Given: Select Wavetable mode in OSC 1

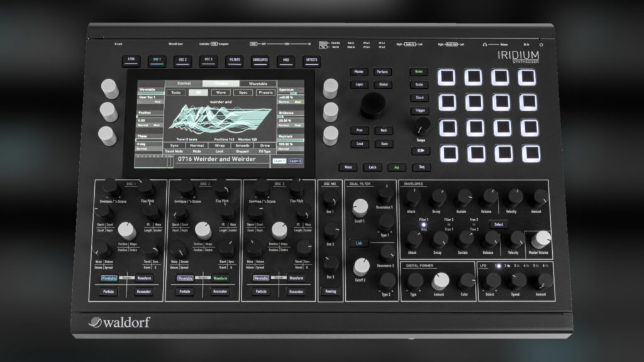Looking at the screenshot, I should (x=109, y=278).
